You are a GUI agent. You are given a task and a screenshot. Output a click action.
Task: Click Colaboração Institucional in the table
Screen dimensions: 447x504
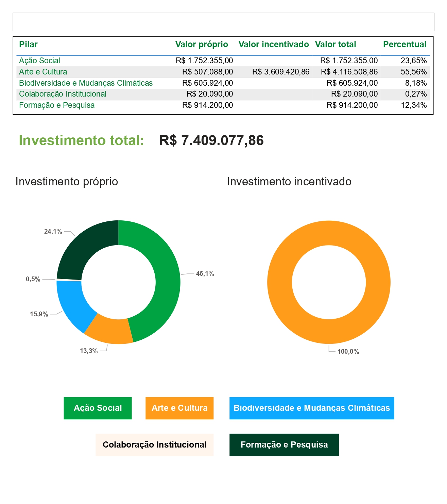tap(63, 94)
